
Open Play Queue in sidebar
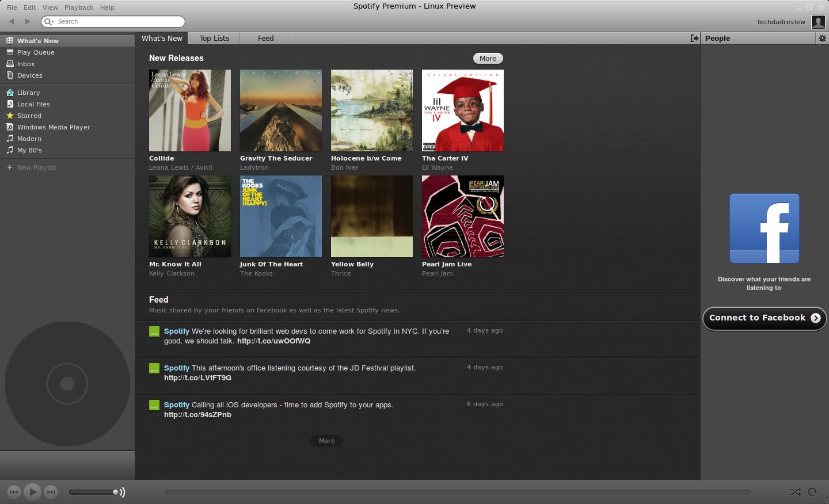point(67,52)
